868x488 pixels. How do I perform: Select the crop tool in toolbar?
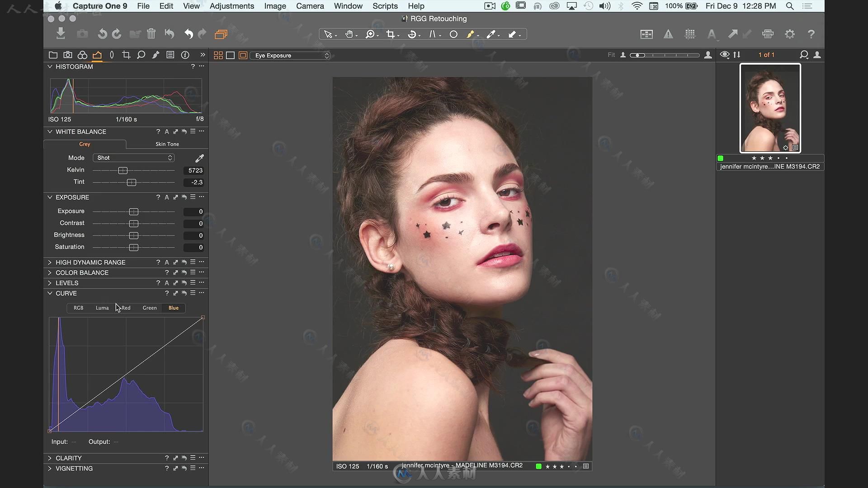(x=391, y=34)
